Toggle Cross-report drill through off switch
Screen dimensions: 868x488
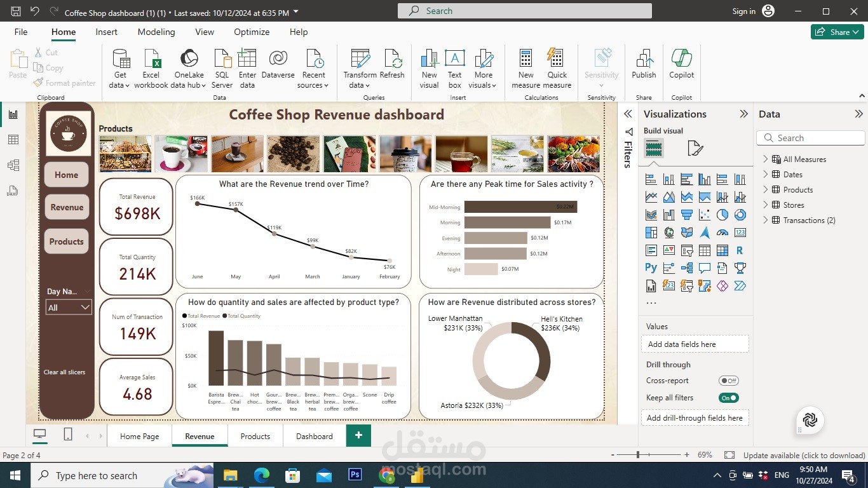click(728, 381)
